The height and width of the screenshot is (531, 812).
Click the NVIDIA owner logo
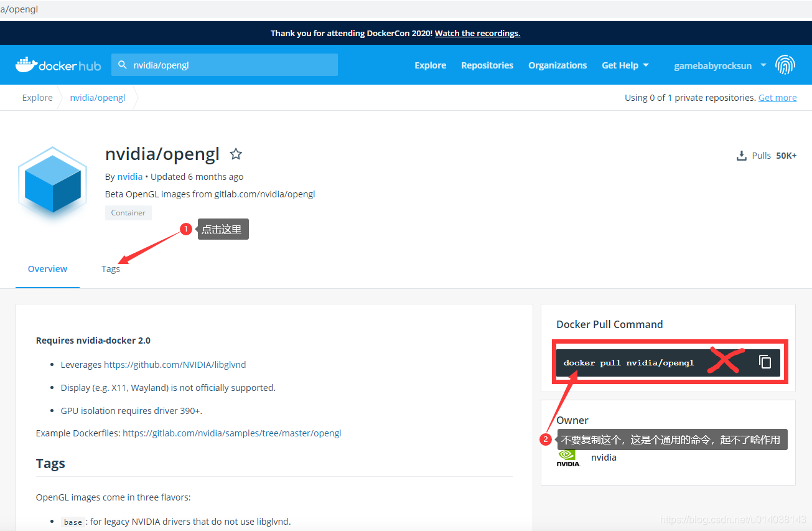coord(568,458)
